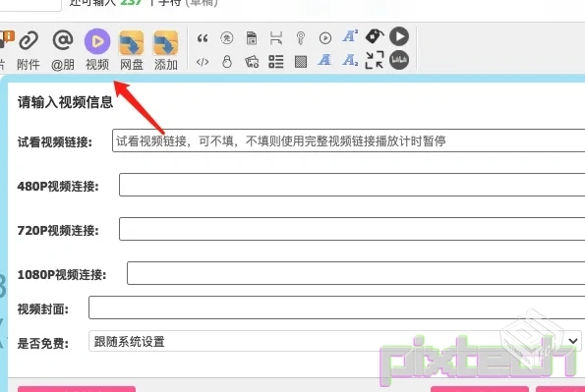Click the list layout icon
Viewport: 585px width, 392px height.
coord(276,62)
